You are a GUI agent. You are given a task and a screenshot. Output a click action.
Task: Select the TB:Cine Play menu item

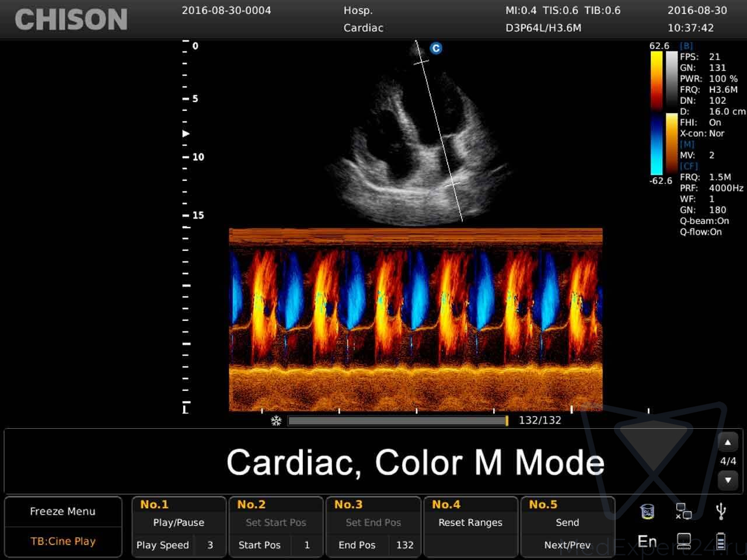coord(62,541)
